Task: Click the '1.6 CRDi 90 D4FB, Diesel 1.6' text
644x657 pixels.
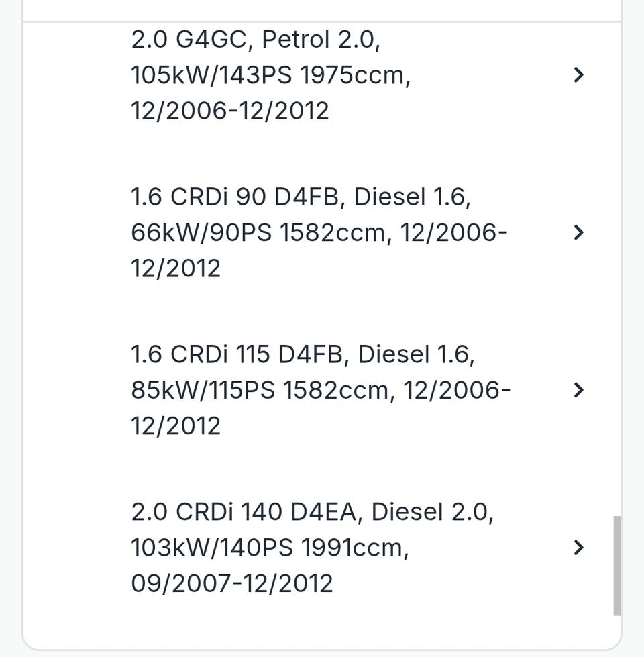Action: coord(301,197)
